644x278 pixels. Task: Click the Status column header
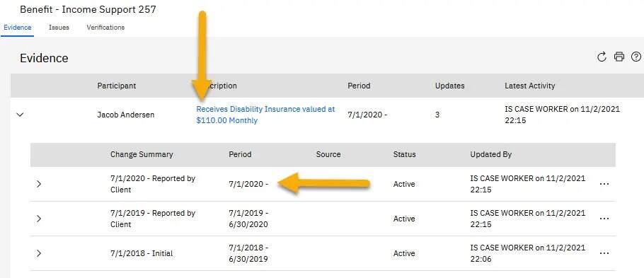click(x=405, y=155)
